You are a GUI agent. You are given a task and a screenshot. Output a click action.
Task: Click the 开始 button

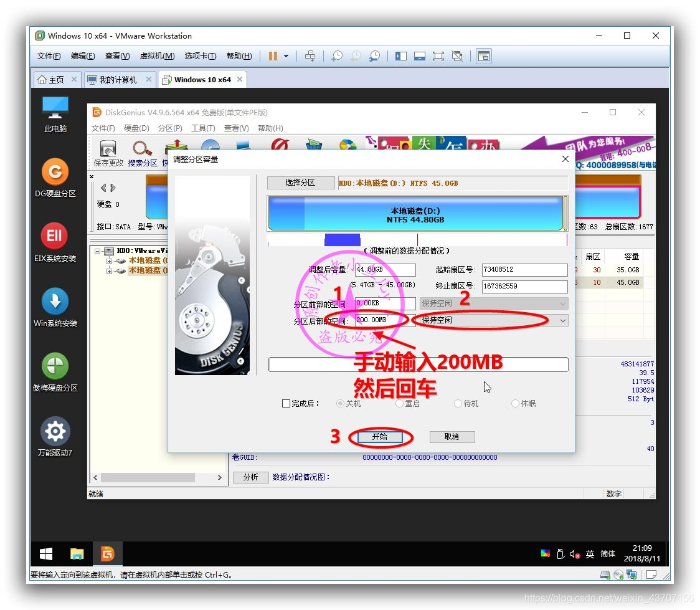pyautogui.click(x=380, y=437)
